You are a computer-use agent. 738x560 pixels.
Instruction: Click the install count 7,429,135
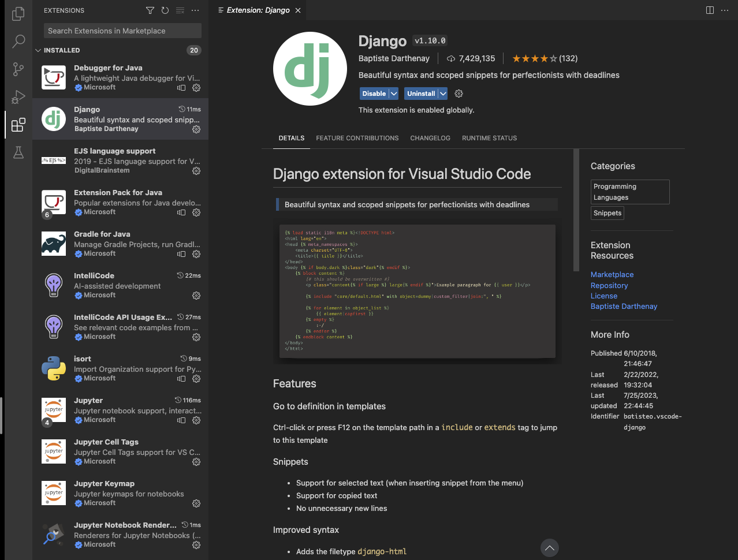click(x=471, y=58)
